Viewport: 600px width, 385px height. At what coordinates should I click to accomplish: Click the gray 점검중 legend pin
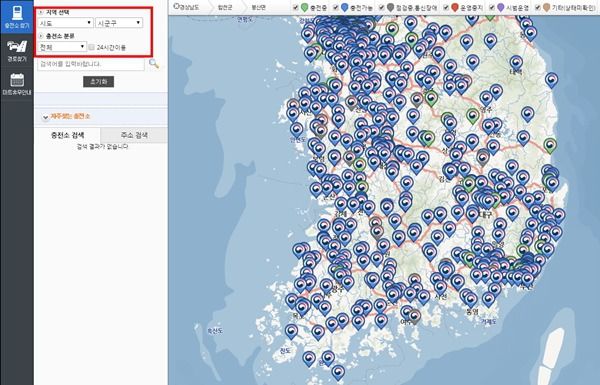[x=390, y=7]
